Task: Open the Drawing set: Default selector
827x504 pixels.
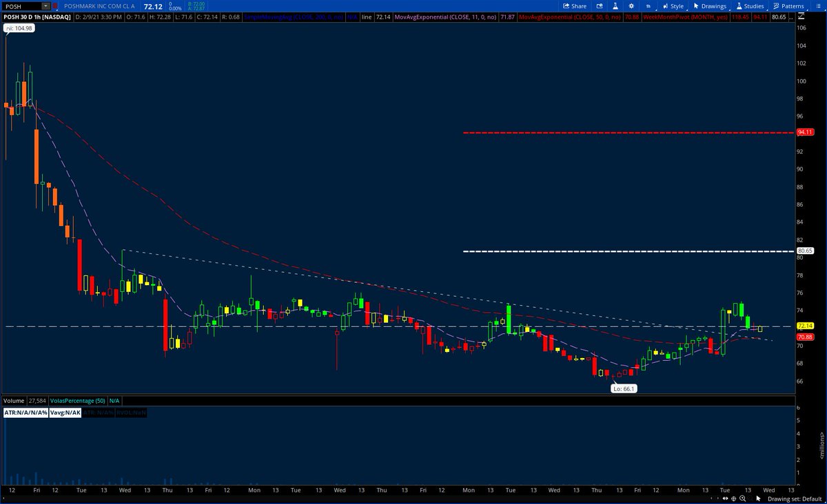Action: (795, 498)
